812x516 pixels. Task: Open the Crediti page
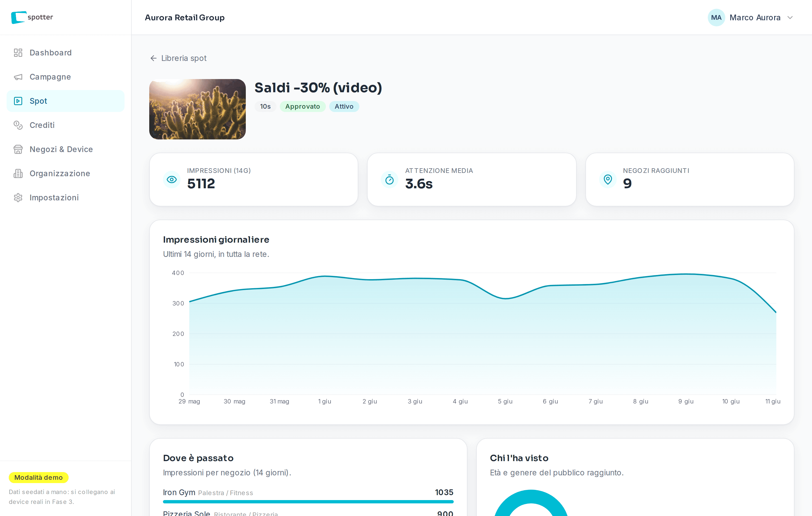tap(65, 125)
